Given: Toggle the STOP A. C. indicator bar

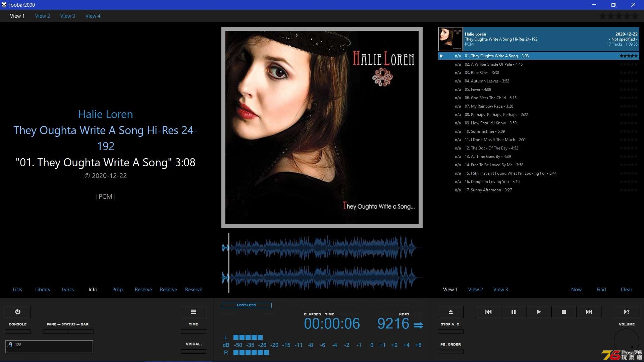Looking at the screenshot, I should (x=451, y=331).
